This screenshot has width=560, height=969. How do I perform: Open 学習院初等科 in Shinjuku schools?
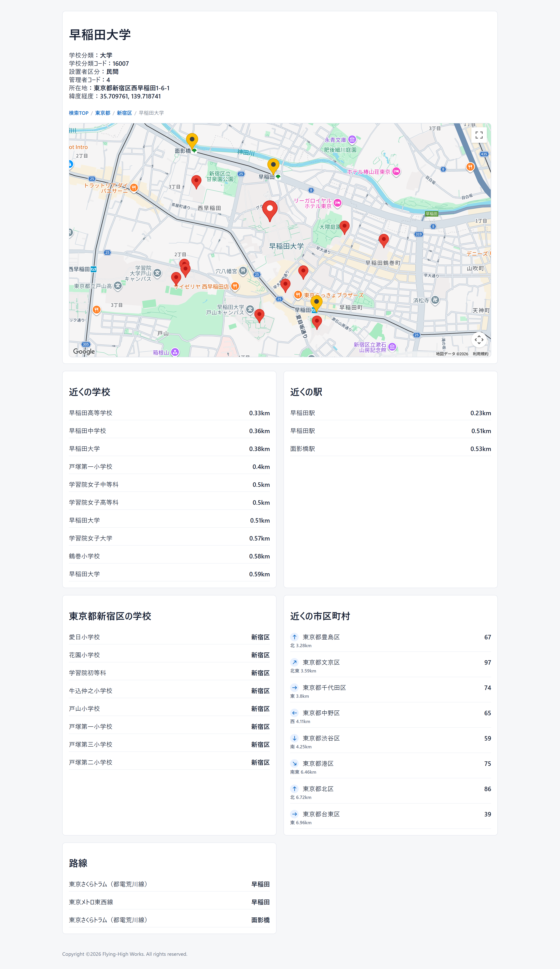(x=170, y=673)
